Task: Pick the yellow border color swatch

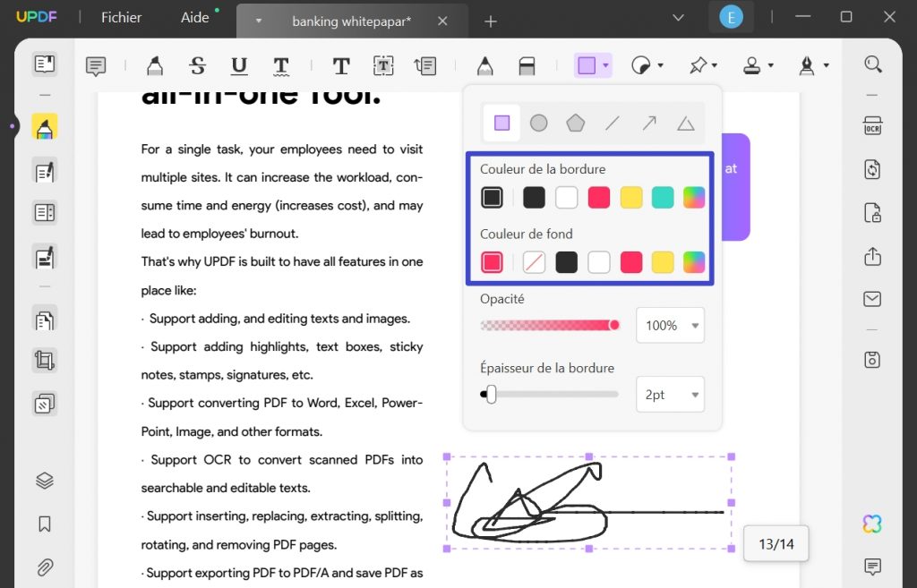Action: (631, 198)
